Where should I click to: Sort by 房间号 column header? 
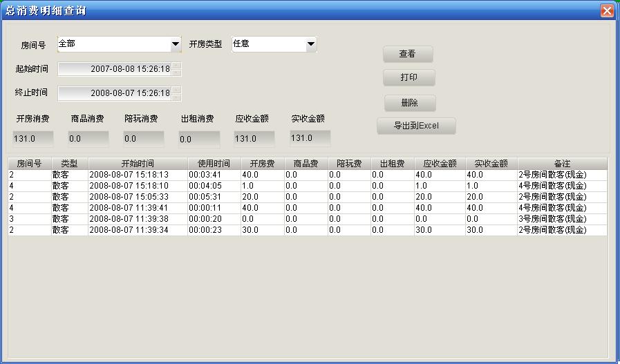click(x=30, y=164)
